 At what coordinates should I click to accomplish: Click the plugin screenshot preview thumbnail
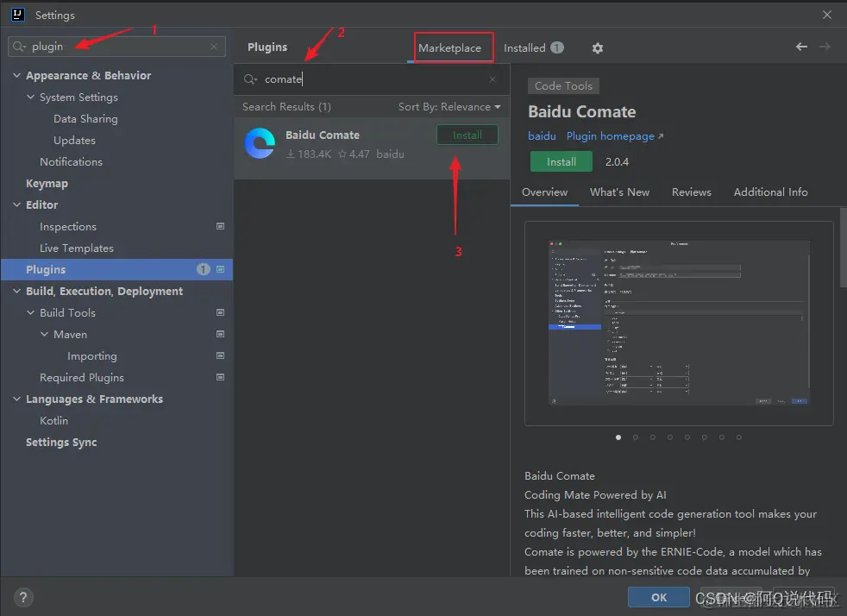[x=679, y=324]
